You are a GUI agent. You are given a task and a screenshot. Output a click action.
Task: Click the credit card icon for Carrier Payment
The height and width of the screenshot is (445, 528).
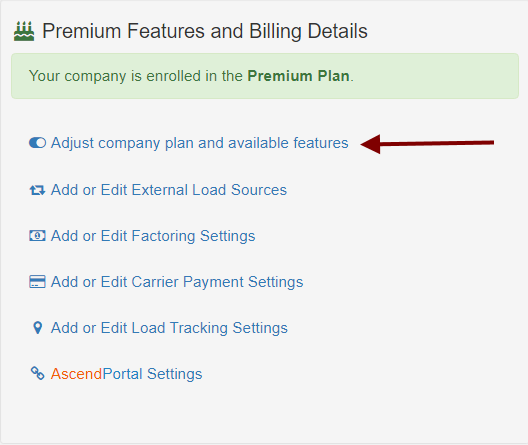click(x=37, y=282)
